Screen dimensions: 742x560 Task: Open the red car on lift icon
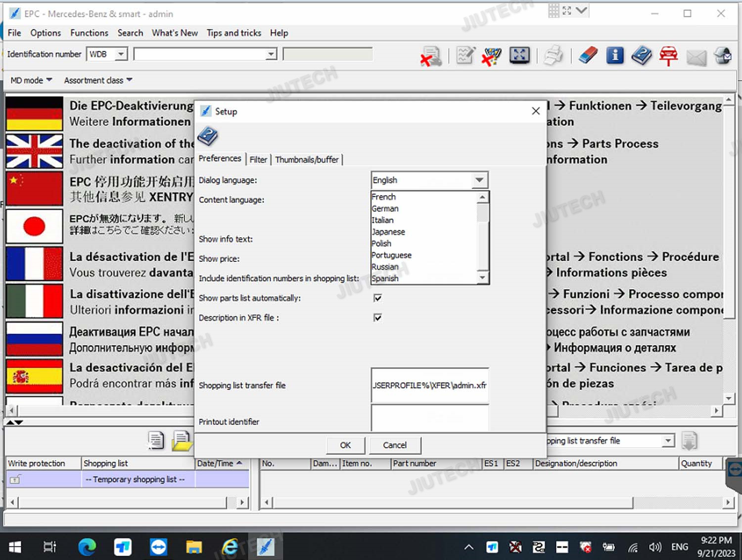(x=668, y=55)
